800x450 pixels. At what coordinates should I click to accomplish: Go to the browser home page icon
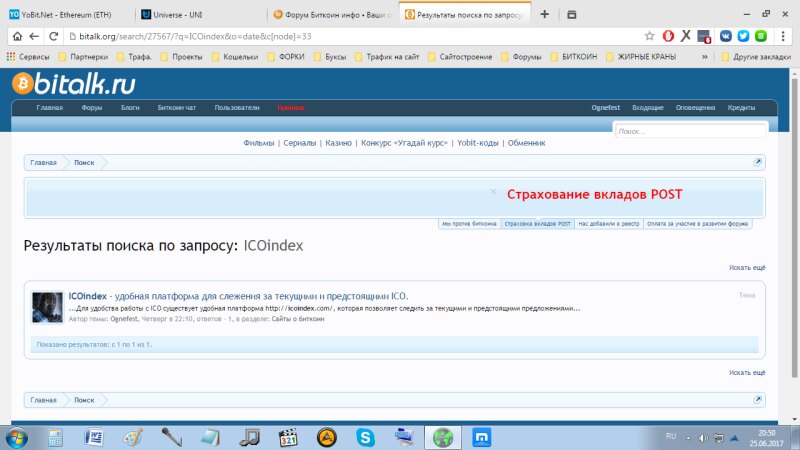(73, 36)
